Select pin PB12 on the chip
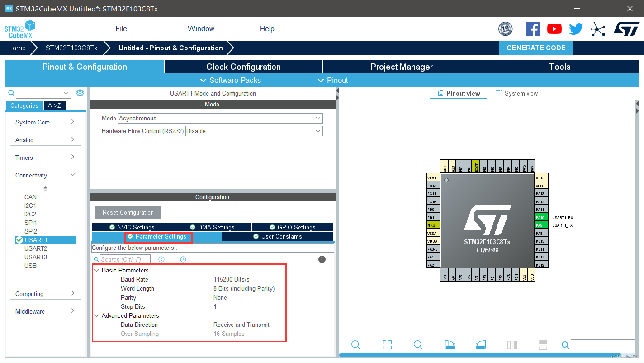Viewport: 644px width, 363px height. point(541,265)
